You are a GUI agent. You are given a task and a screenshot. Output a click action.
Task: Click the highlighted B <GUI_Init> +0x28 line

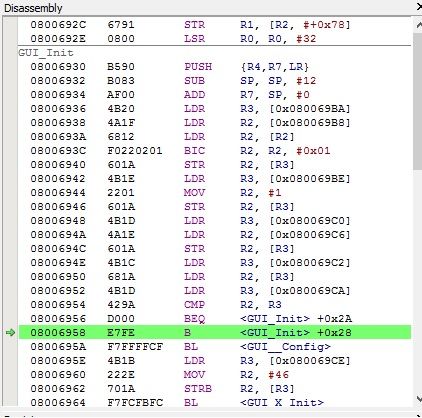click(214, 333)
